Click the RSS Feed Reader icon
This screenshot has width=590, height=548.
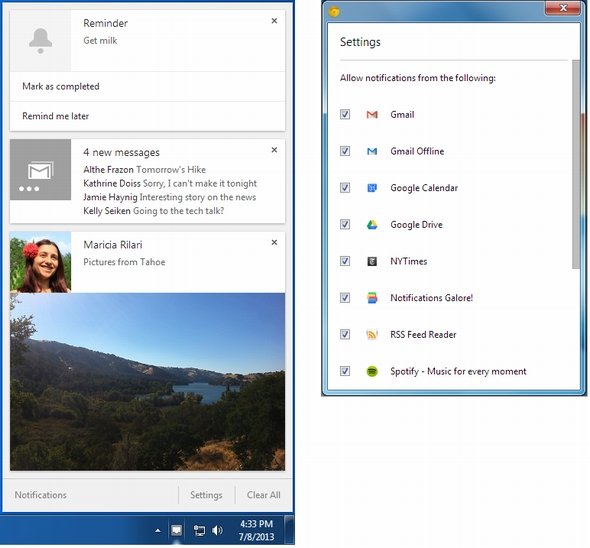(372, 335)
